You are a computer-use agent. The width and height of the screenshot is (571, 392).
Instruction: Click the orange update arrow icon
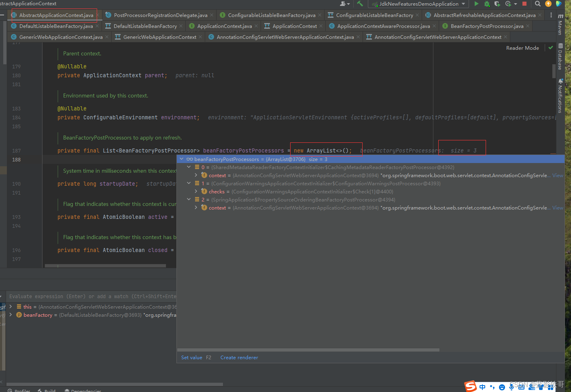[548, 4]
